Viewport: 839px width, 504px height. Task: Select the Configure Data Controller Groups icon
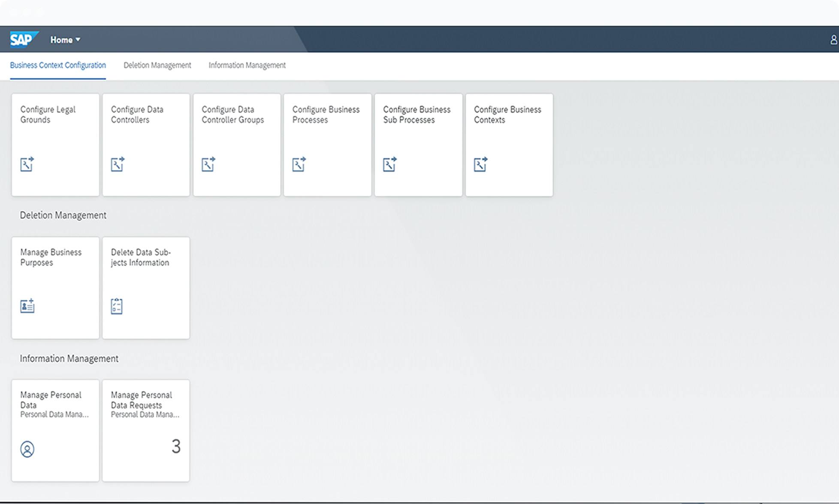pyautogui.click(x=208, y=164)
